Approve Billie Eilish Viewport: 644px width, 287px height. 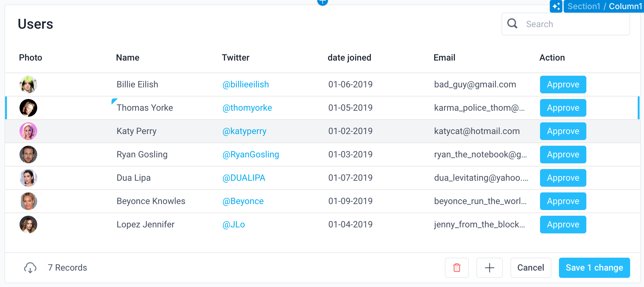click(563, 85)
